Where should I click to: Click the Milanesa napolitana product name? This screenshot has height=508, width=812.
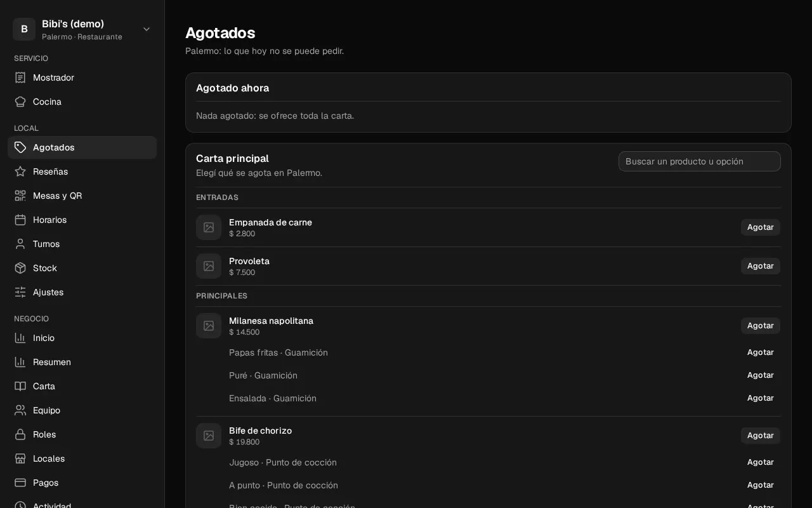click(x=271, y=321)
